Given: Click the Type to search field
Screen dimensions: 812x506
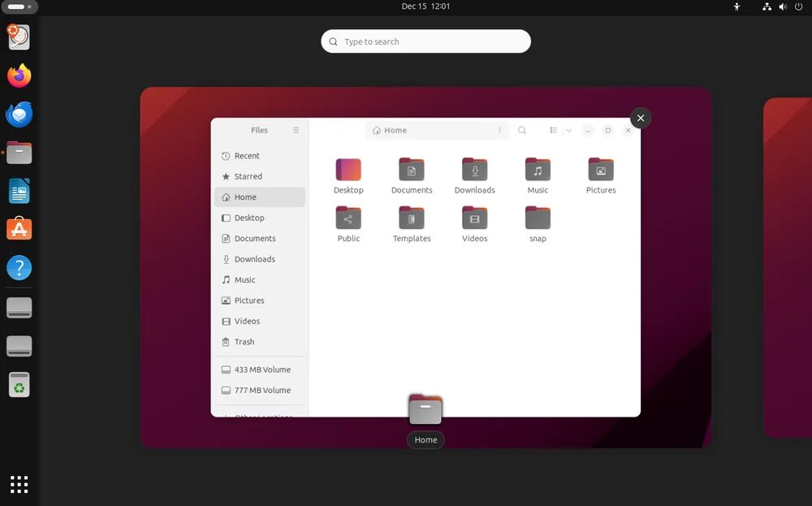Looking at the screenshot, I should 425,41.
